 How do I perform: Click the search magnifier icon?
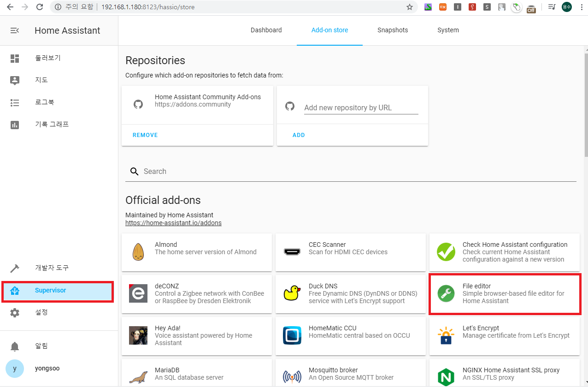coord(135,172)
